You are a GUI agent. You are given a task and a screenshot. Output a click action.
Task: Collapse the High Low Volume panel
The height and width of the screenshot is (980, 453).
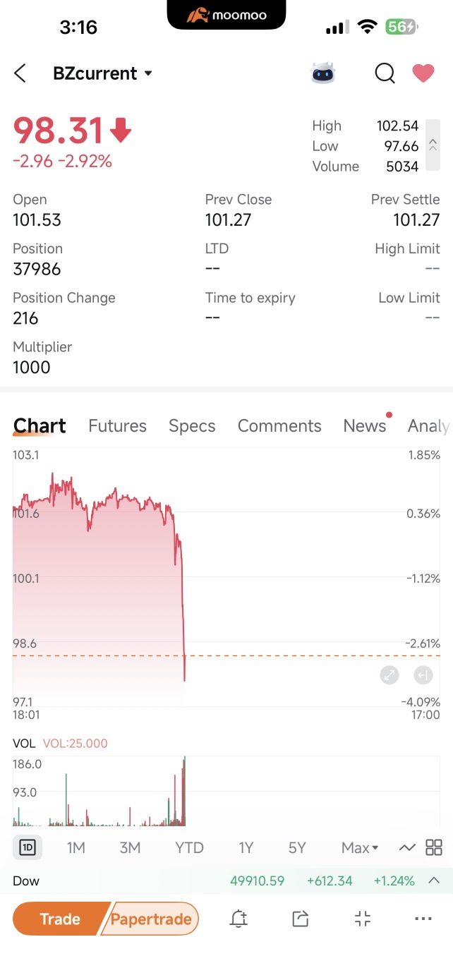433,146
